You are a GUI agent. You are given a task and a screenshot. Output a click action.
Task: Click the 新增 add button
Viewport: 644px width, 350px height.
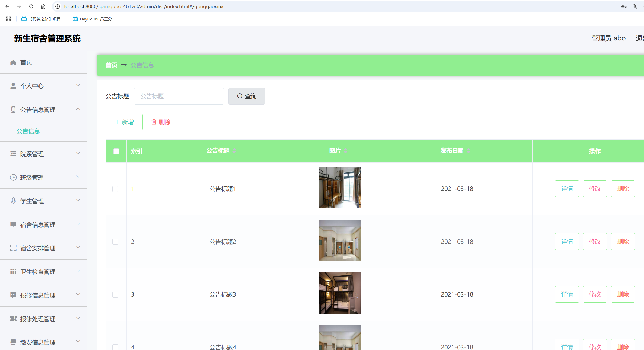124,122
